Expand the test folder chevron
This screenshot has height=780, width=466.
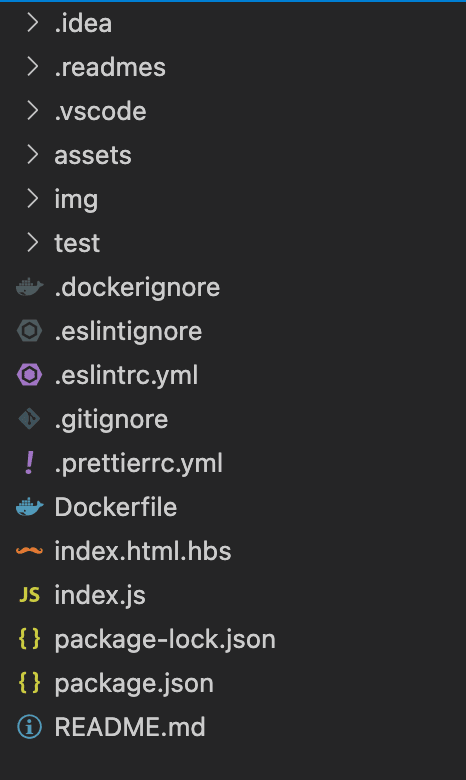point(32,243)
